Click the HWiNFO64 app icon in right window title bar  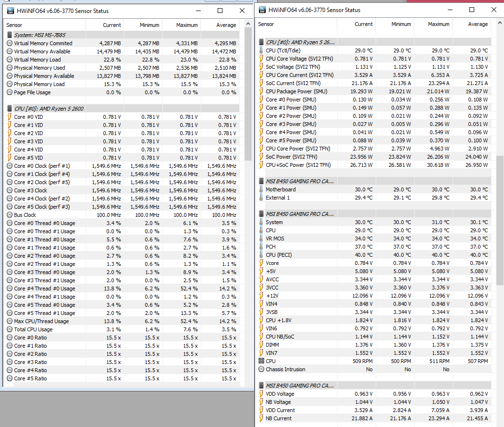click(262, 10)
